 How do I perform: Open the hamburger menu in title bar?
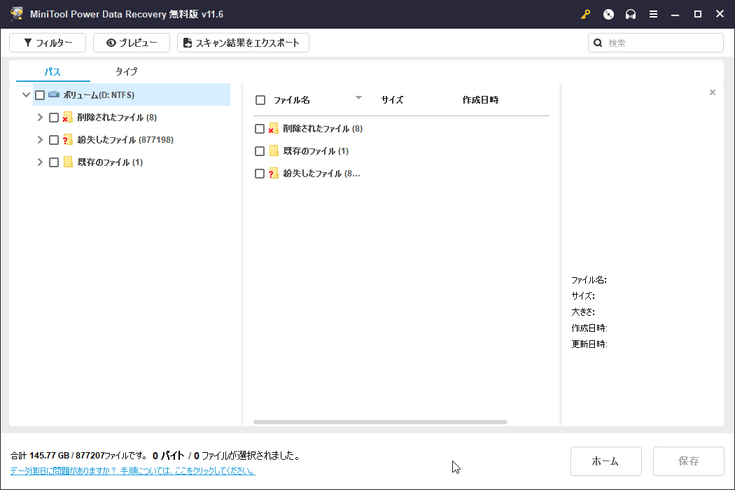coord(653,14)
